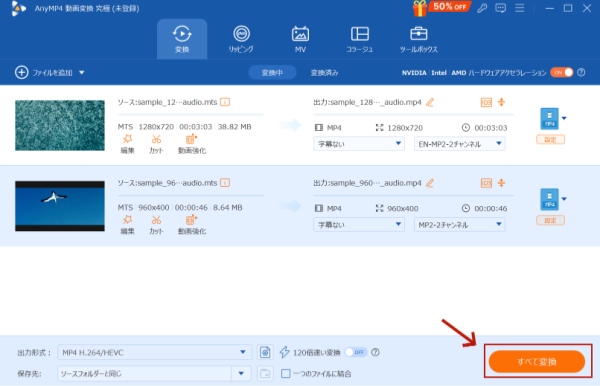Screen dimensions: 600x386
Task: Open output profile settings icon
Action: tap(265, 352)
